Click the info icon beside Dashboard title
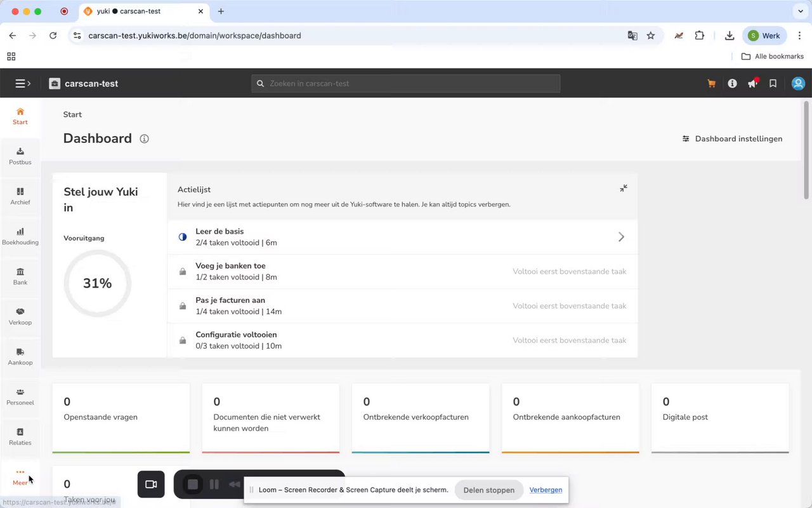Screen dimensions: 812x508 144,138
